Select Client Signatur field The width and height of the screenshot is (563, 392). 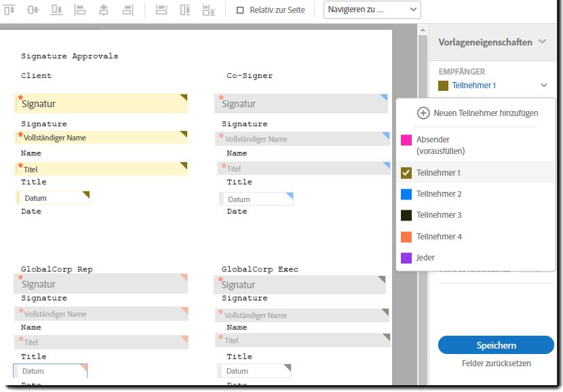[x=101, y=103]
